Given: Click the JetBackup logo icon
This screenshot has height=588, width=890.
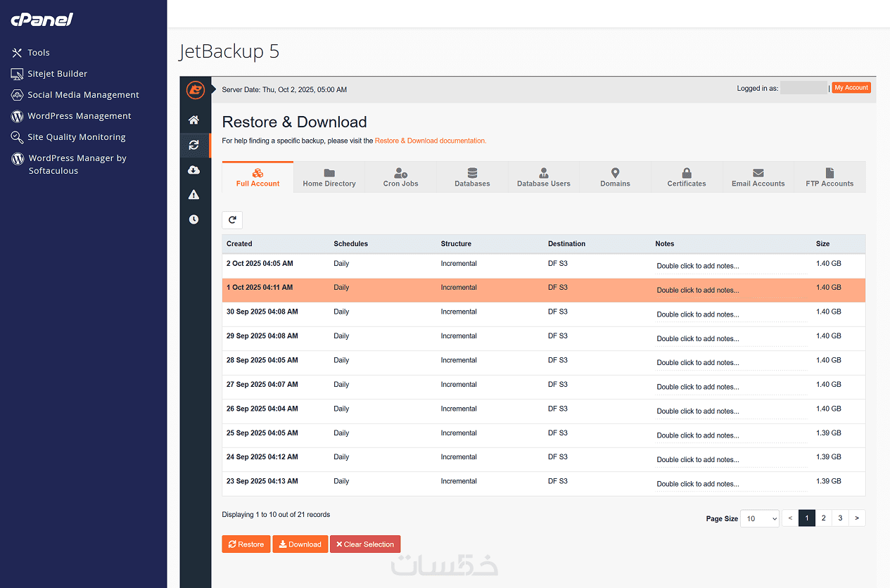Looking at the screenshot, I should [x=195, y=90].
